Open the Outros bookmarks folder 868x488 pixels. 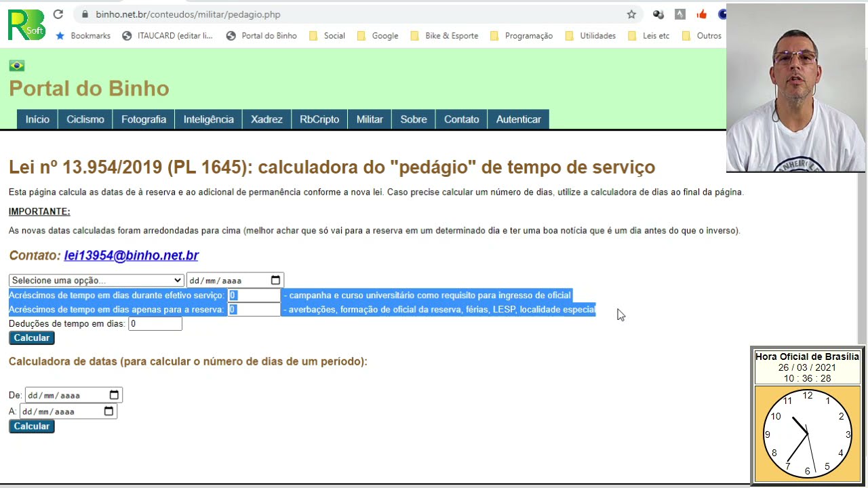tap(702, 36)
